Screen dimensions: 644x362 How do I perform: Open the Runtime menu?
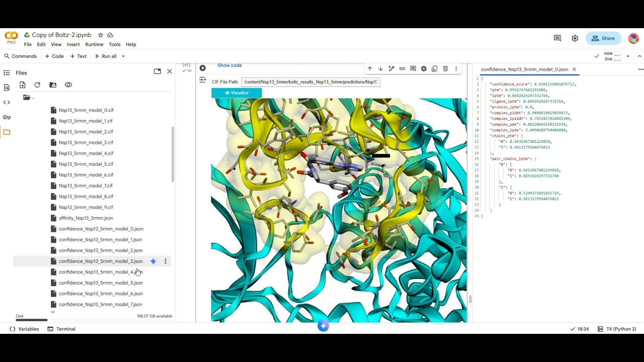(94, 44)
